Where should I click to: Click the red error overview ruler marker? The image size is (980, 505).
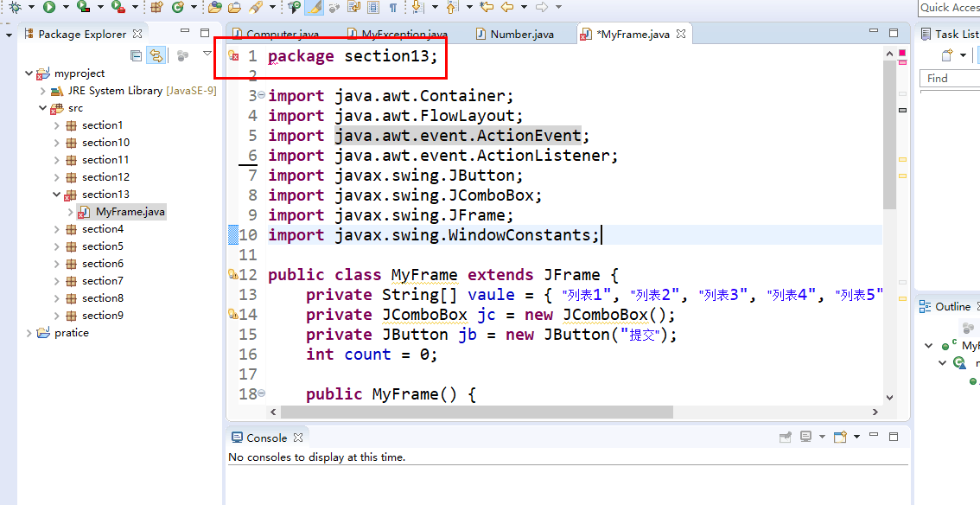(902, 62)
